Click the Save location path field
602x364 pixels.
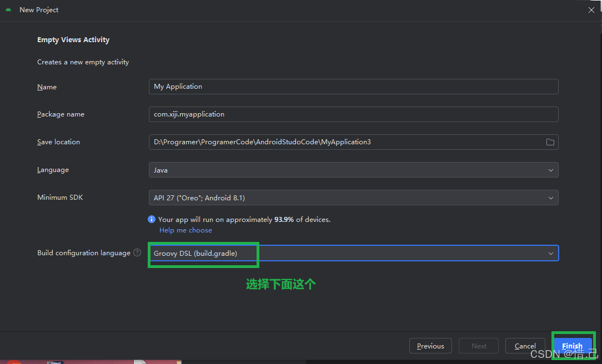[354, 142]
